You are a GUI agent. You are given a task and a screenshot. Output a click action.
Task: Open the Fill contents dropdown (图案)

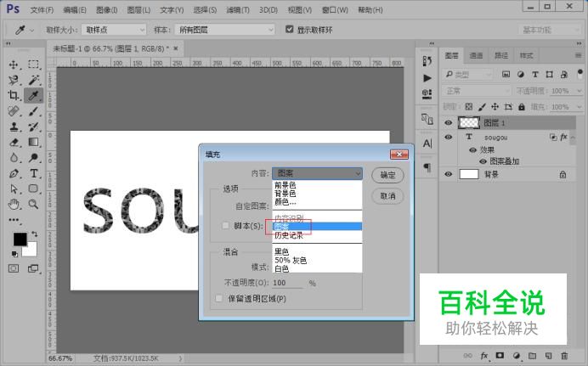tap(317, 173)
